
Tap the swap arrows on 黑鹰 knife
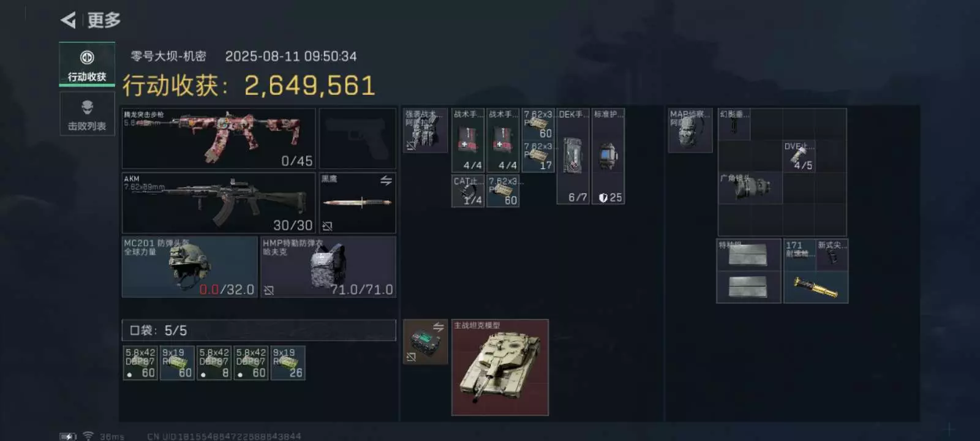[x=386, y=181]
